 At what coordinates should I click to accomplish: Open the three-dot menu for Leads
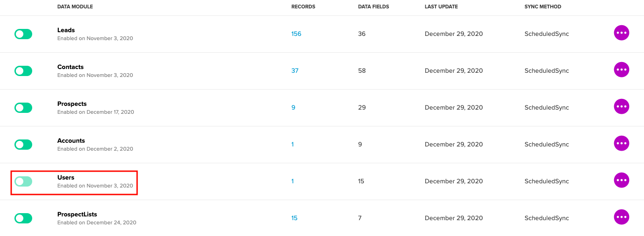coord(621,33)
